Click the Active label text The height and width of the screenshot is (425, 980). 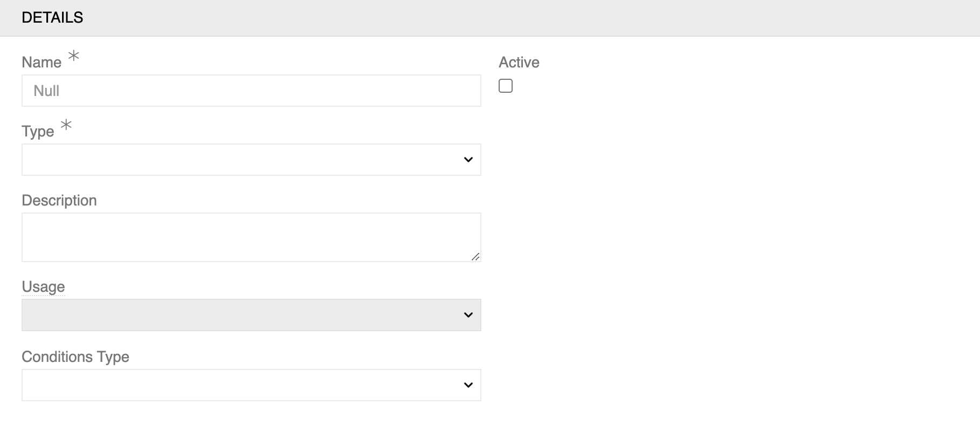coord(519,61)
